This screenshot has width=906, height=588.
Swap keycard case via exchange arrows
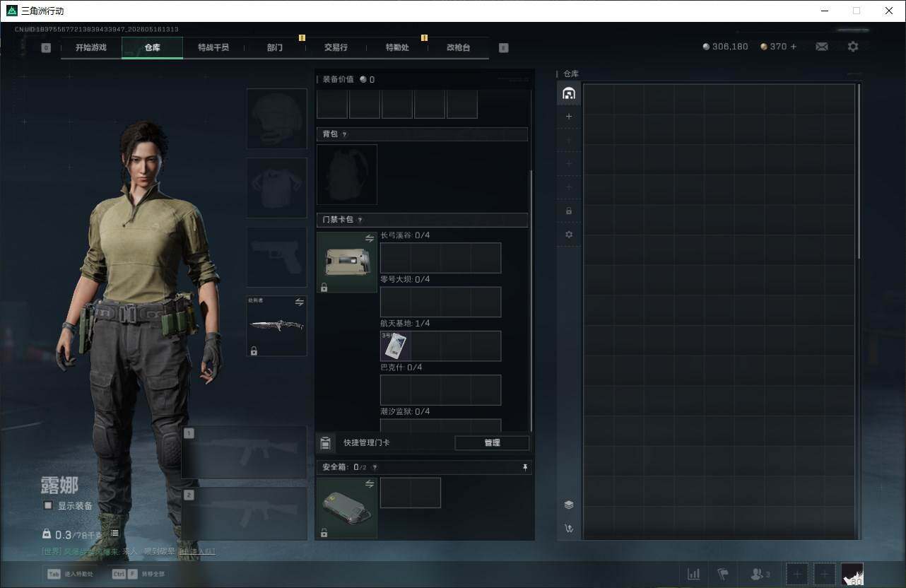370,239
